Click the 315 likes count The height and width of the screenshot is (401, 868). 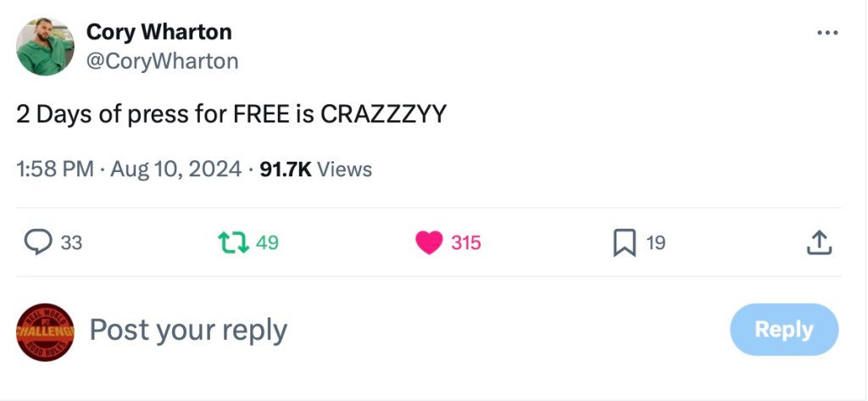tap(465, 243)
